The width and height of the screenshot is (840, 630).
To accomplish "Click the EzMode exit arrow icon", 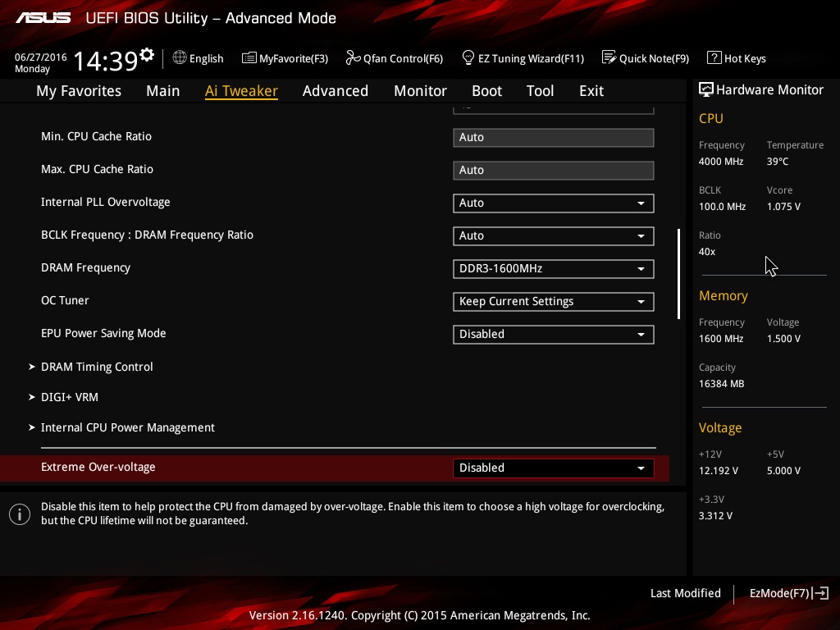I will click(820, 593).
